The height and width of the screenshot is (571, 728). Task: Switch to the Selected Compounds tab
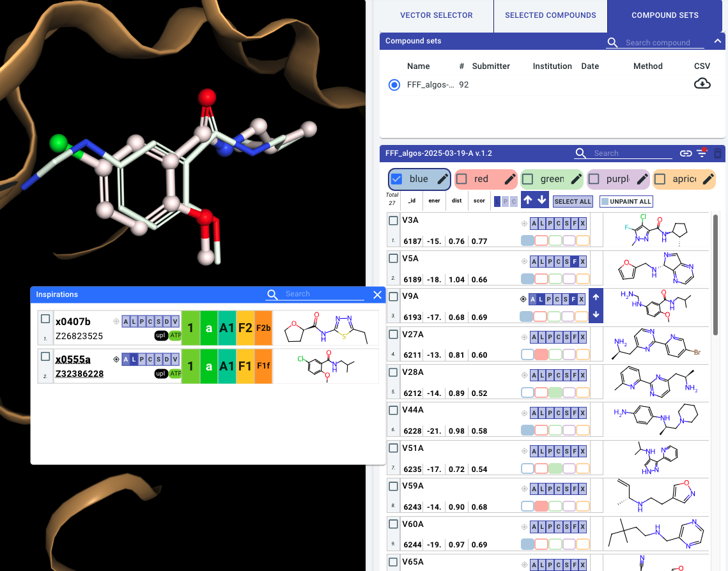coord(550,15)
